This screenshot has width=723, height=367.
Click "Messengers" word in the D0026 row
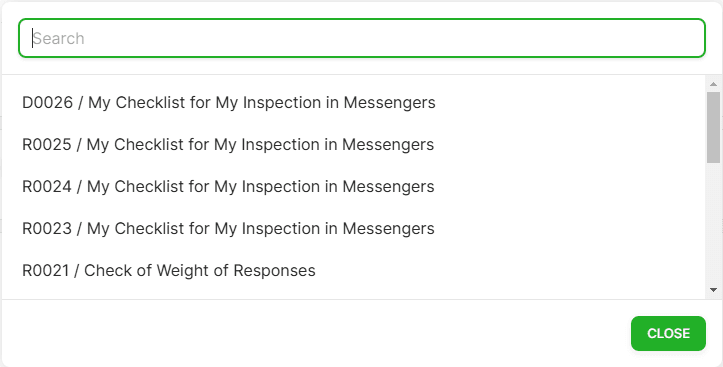pos(390,102)
